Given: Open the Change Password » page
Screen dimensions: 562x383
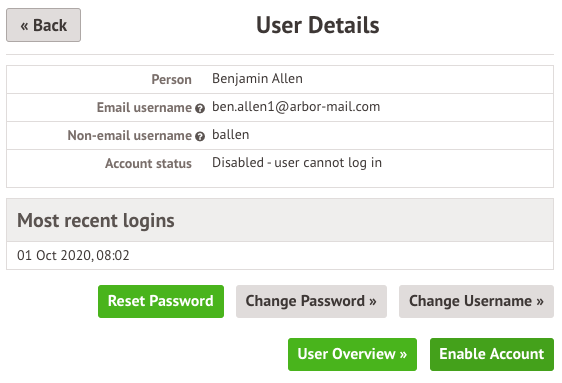Looking at the screenshot, I should (x=311, y=301).
